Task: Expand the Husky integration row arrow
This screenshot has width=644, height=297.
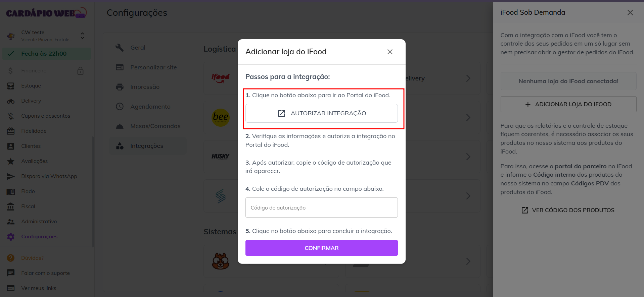Action: [468, 157]
